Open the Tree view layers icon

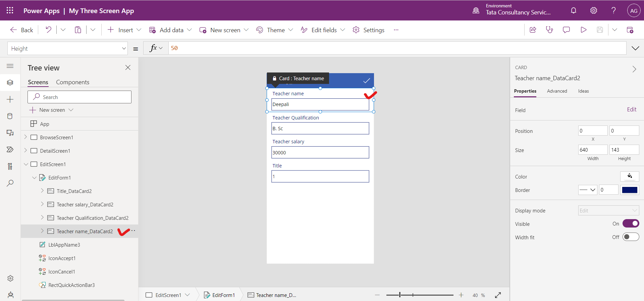tap(10, 83)
